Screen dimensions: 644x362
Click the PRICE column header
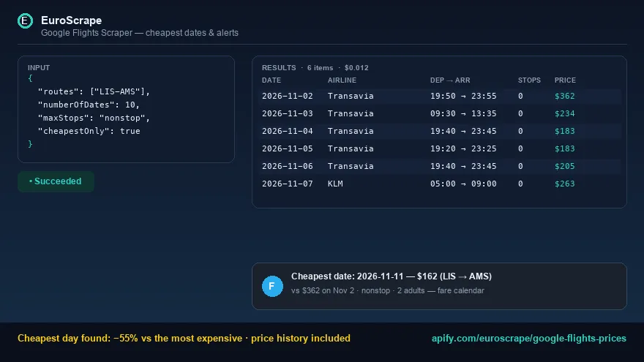tap(565, 80)
